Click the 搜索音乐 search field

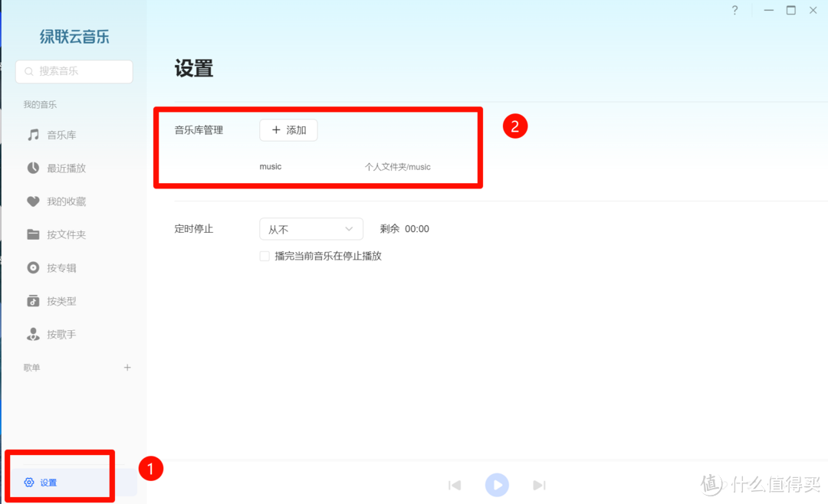(74, 71)
